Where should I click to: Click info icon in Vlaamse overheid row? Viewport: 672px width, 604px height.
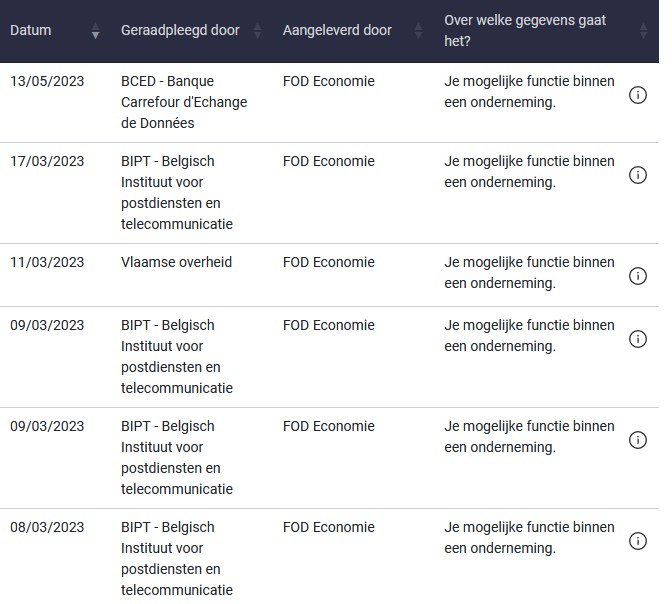point(638,276)
